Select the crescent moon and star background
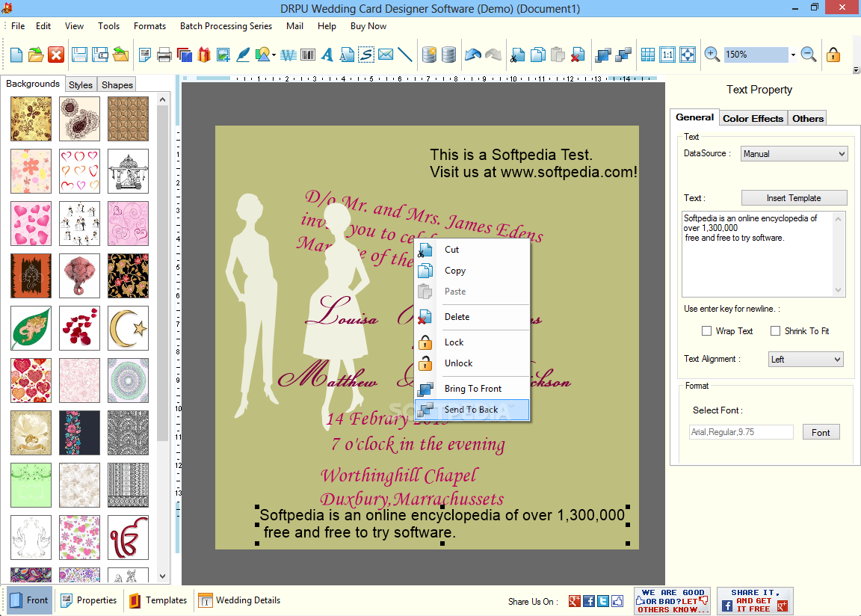861x616 pixels. [x=128, y=328]
